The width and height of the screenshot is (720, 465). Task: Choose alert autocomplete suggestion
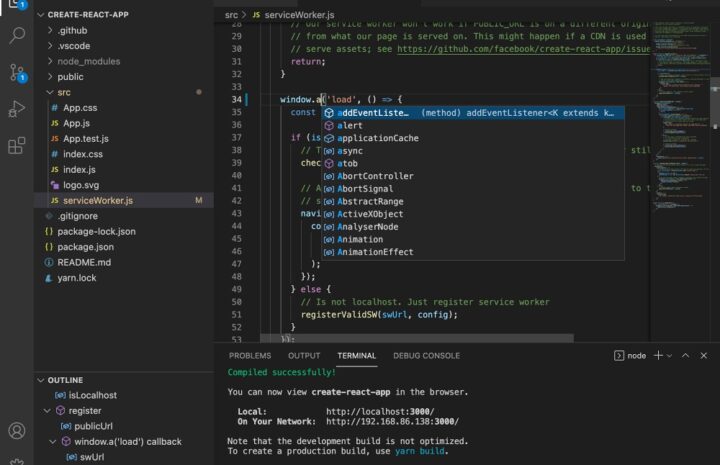[472, 125]
